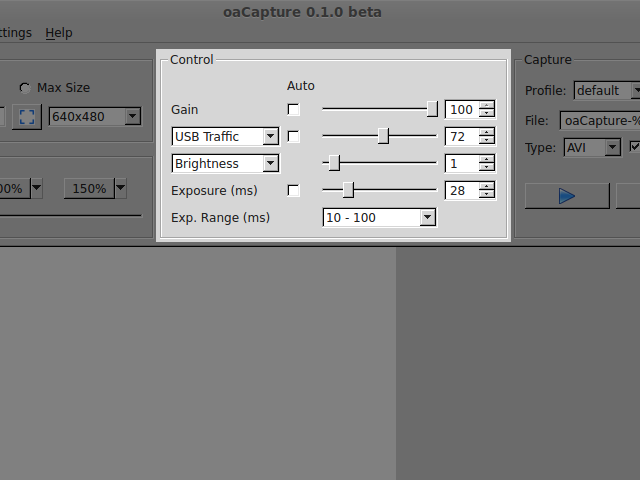Increase Brightness with spinner up arrow

(x=487, y=159)
